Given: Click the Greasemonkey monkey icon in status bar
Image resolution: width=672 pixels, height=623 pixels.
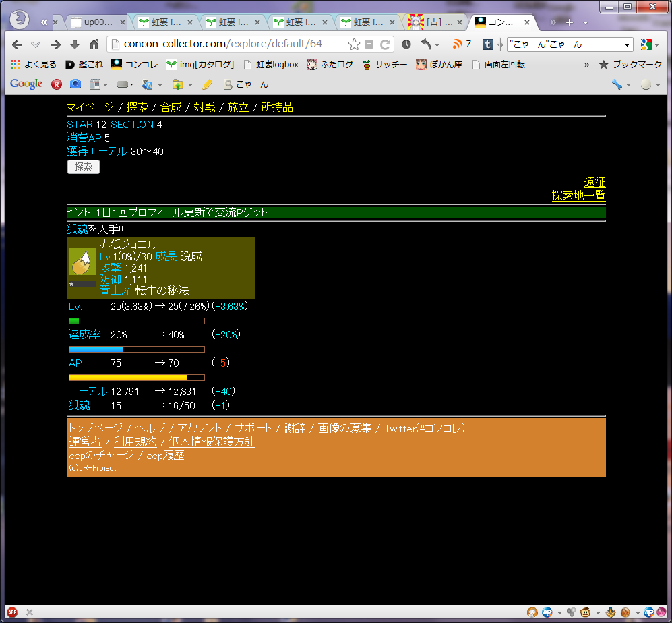Looking at the screenshot, I should (x=585, y=612).
